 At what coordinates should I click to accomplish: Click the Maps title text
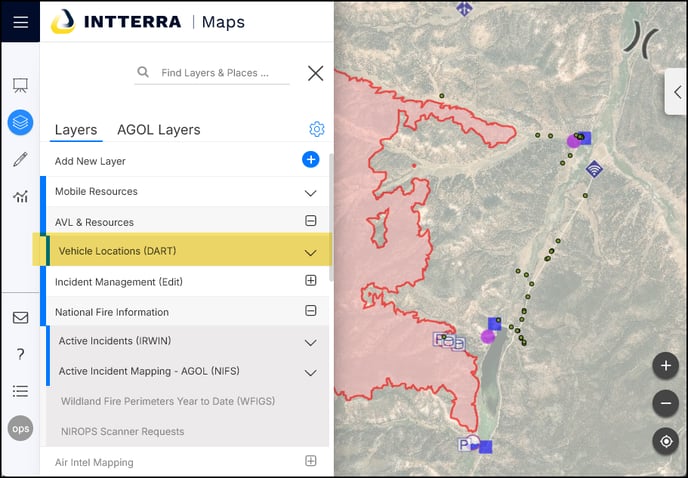(x=223, y=22)
